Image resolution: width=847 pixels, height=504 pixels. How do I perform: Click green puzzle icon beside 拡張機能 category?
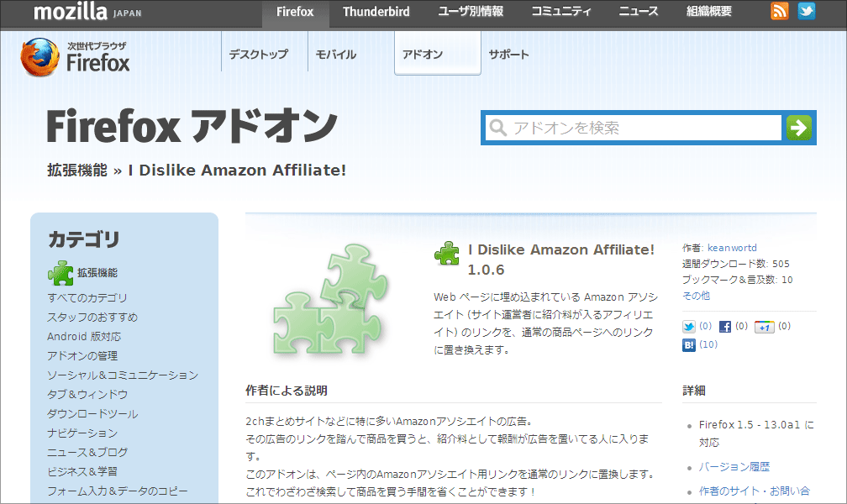coord(60,273)
